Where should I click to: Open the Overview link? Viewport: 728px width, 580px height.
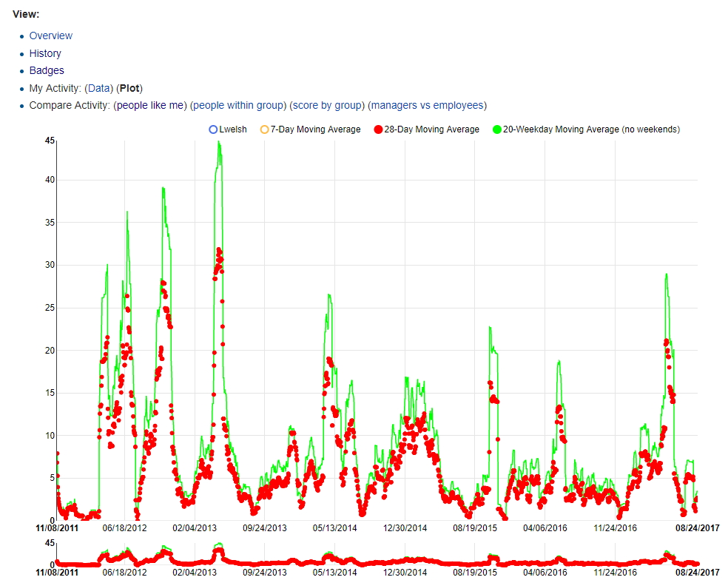click(x=50, y=36)
